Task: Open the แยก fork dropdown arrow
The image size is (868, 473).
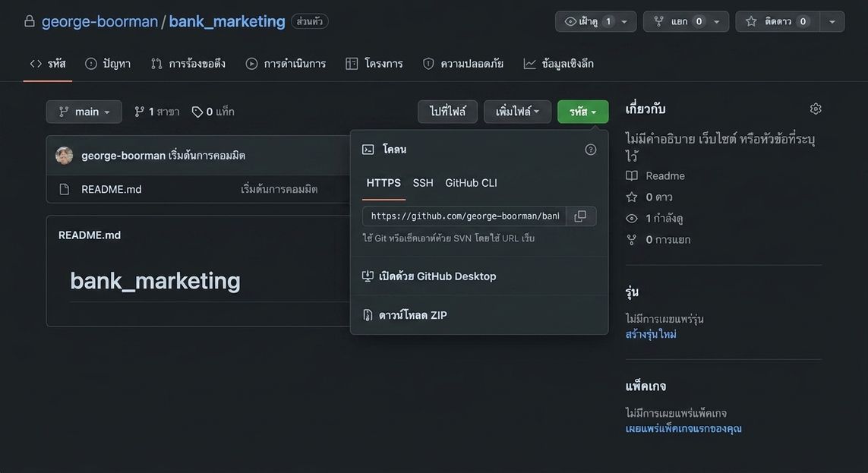Action: 718,21
